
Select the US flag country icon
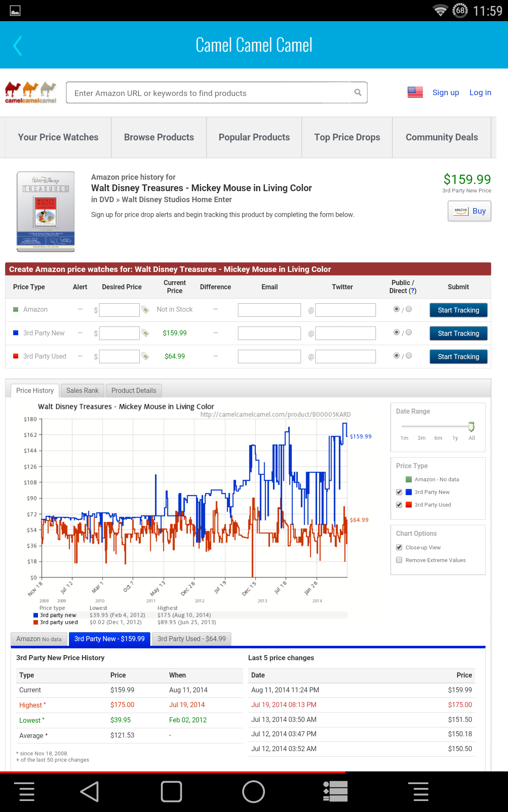tap(415, 92)
